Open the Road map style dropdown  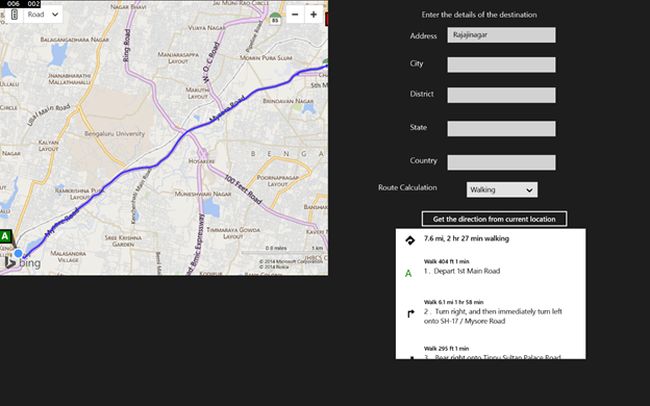[x=43, y=15]
